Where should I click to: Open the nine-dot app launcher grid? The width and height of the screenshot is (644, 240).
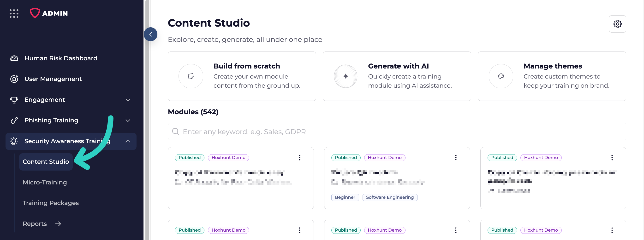tap(14, 13)
